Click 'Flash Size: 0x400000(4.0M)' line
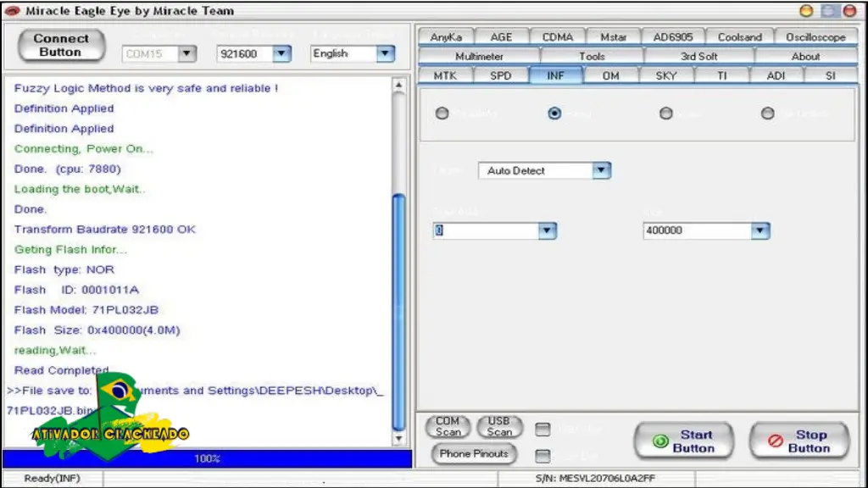 tap(97, 330)
